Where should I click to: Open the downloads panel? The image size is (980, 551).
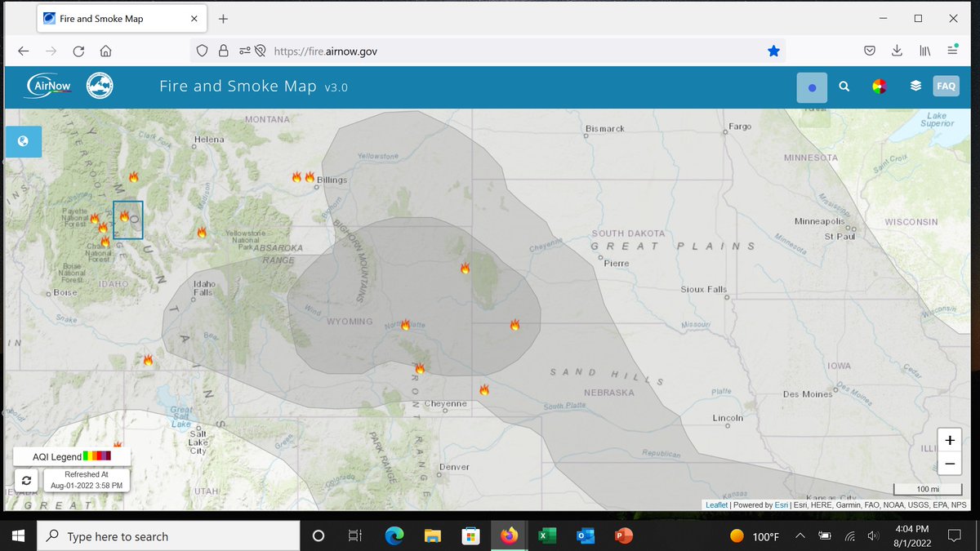click(898, 51)
